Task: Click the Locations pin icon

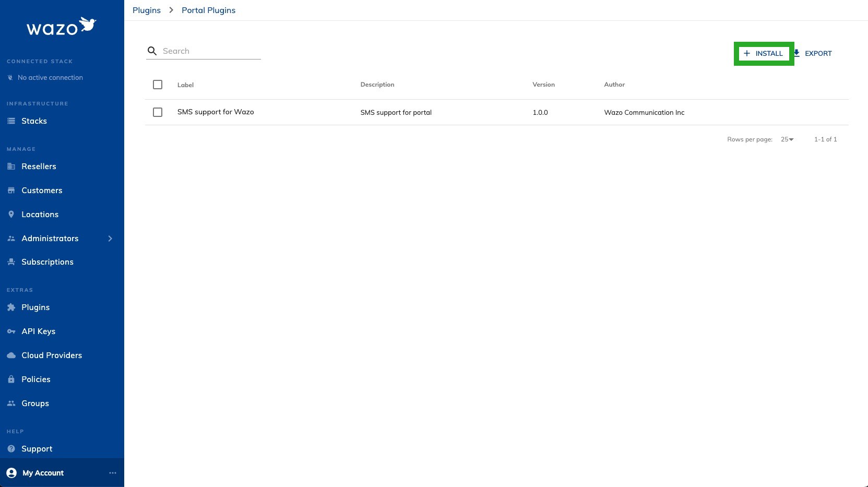Action: coord(11,215)
